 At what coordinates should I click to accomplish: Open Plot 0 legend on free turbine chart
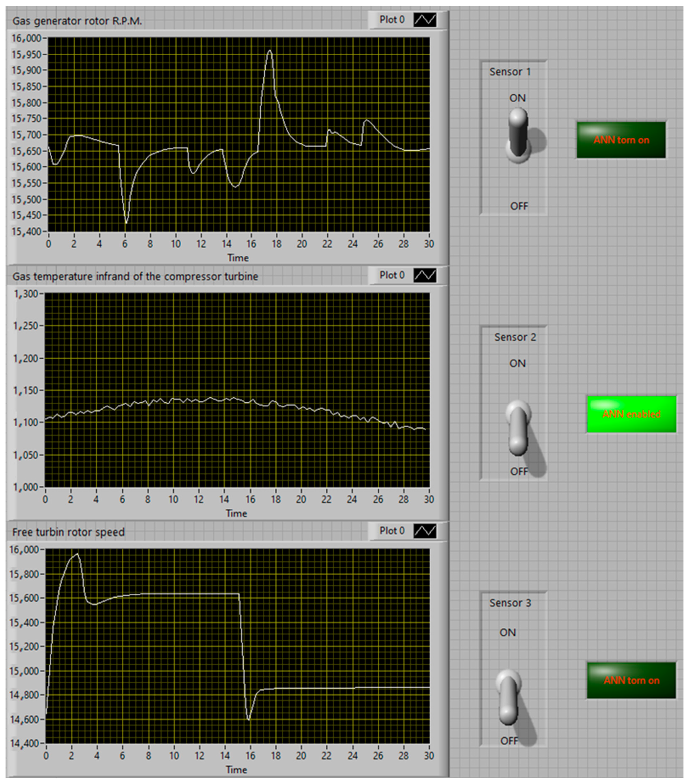(392, 530)
